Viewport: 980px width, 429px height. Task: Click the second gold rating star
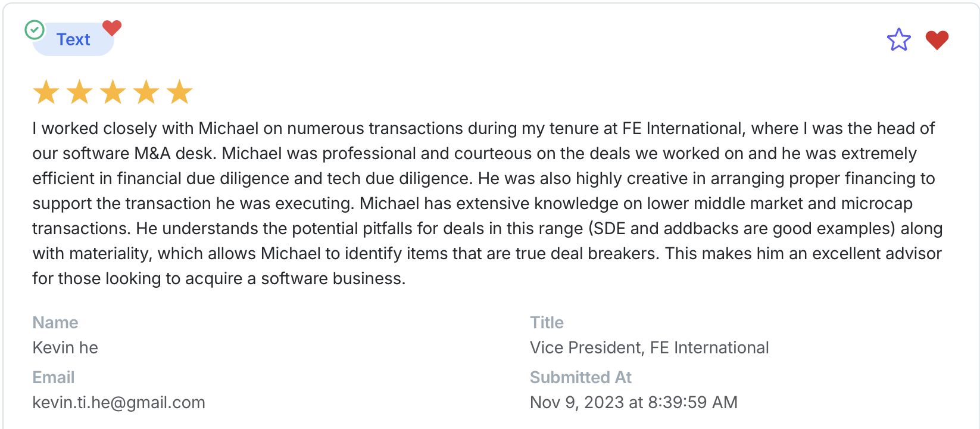coord(79,93)
